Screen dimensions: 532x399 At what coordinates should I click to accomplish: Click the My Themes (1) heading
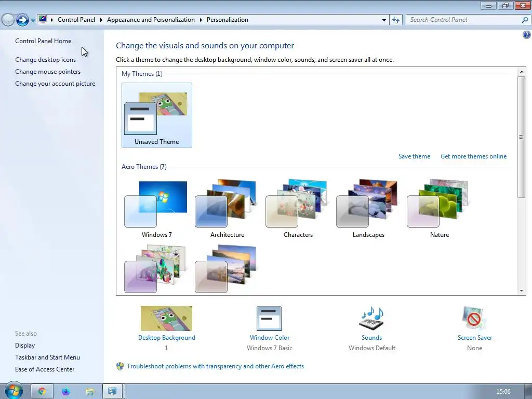(x=142, y=74)
